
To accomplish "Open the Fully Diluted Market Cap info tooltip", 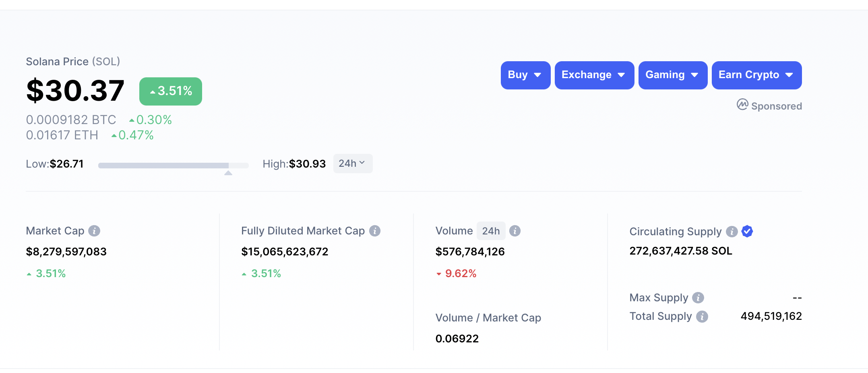I will click(375, 231).
